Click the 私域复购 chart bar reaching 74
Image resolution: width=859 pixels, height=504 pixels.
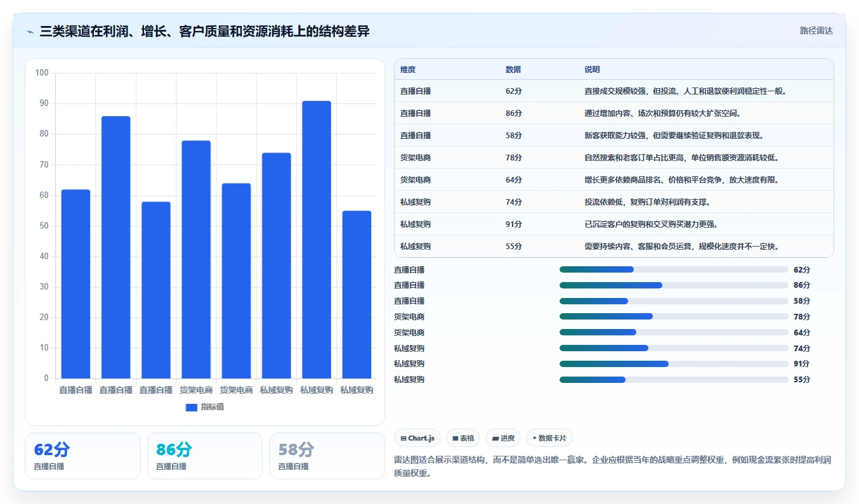click(x=277, y=266)
